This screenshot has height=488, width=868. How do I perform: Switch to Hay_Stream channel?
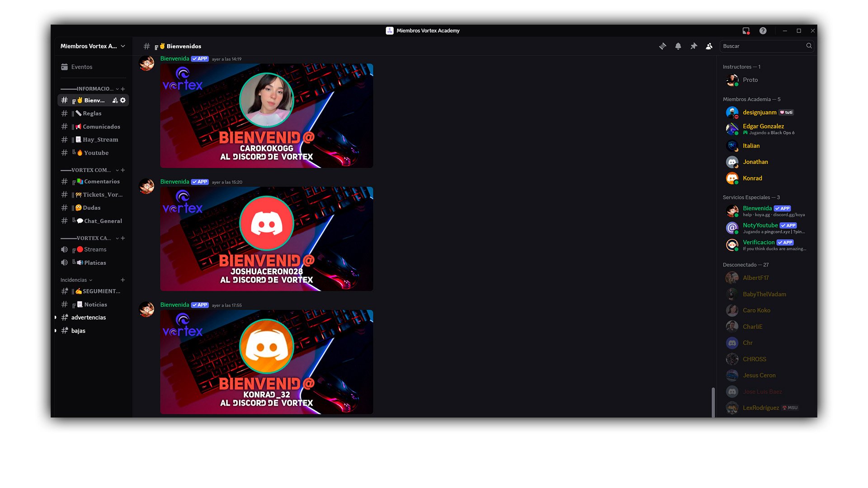click(93, 140)
